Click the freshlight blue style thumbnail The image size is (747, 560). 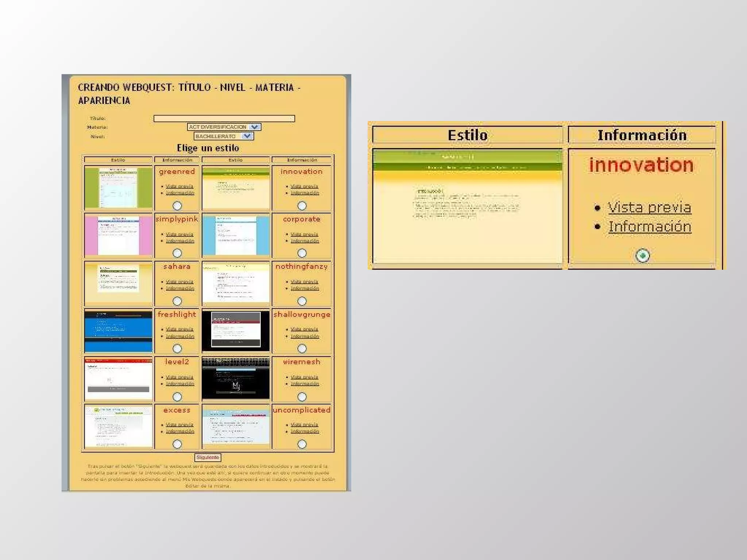point(118,331)
